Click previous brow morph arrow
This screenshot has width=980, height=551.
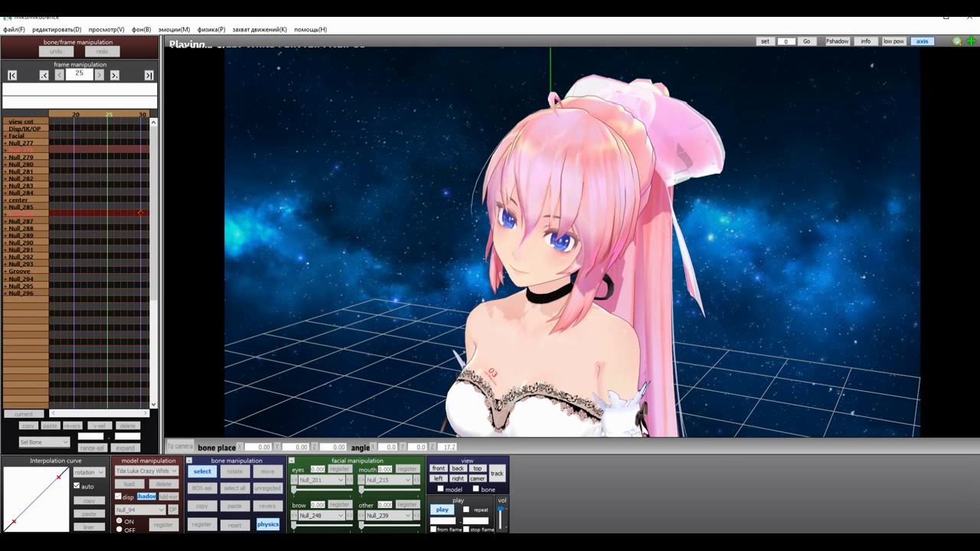tap(295, 516)
